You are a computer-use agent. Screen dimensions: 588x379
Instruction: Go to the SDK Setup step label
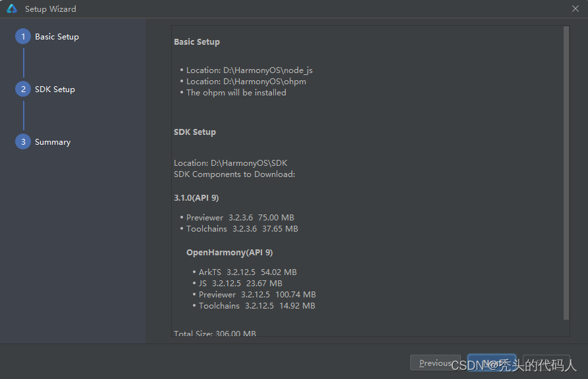[x=55, y=89]
